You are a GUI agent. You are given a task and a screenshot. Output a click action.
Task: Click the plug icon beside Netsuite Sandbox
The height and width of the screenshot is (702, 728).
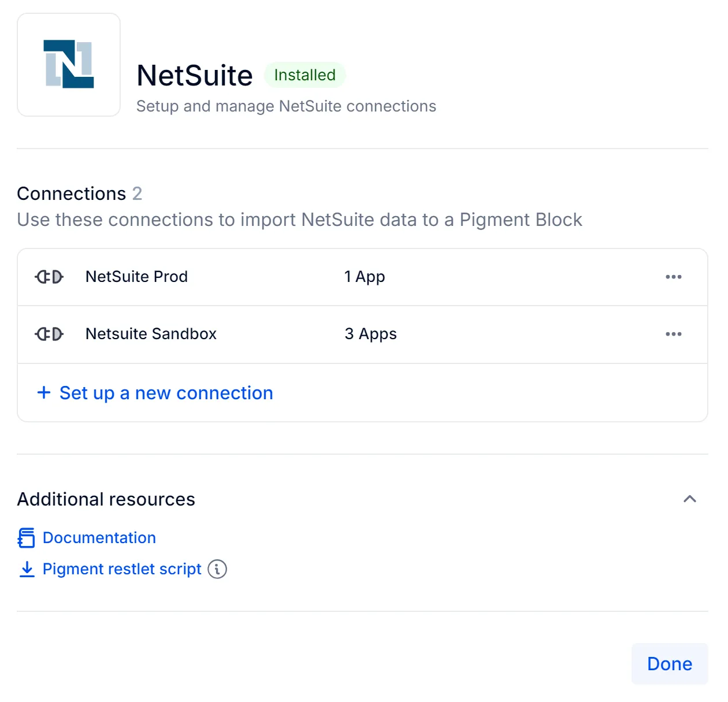coord(49,334)
